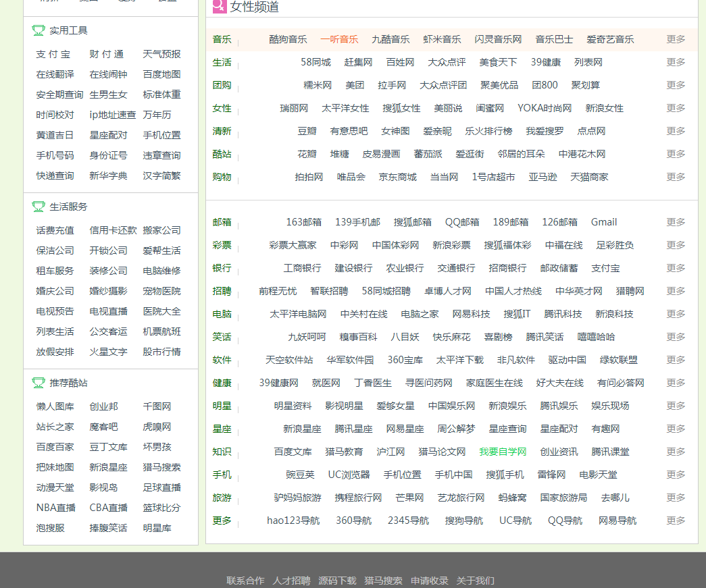Click 豆瓣 in the 清新 row

[x=307, y=131]
